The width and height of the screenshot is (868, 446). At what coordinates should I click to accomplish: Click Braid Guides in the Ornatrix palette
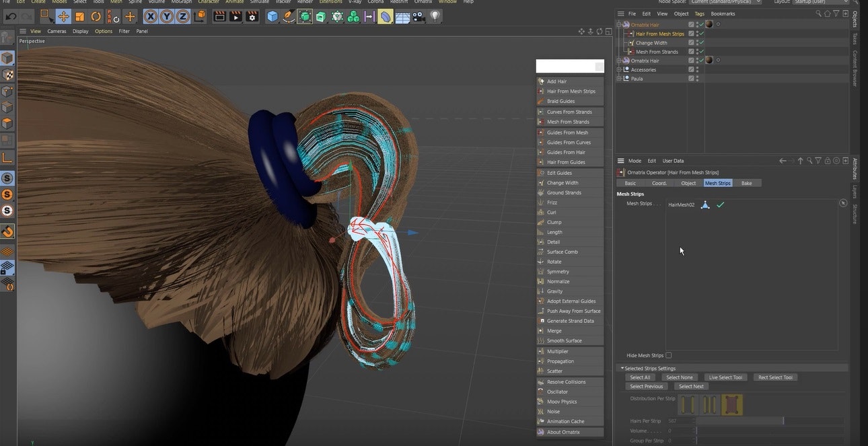click(570, 101)
